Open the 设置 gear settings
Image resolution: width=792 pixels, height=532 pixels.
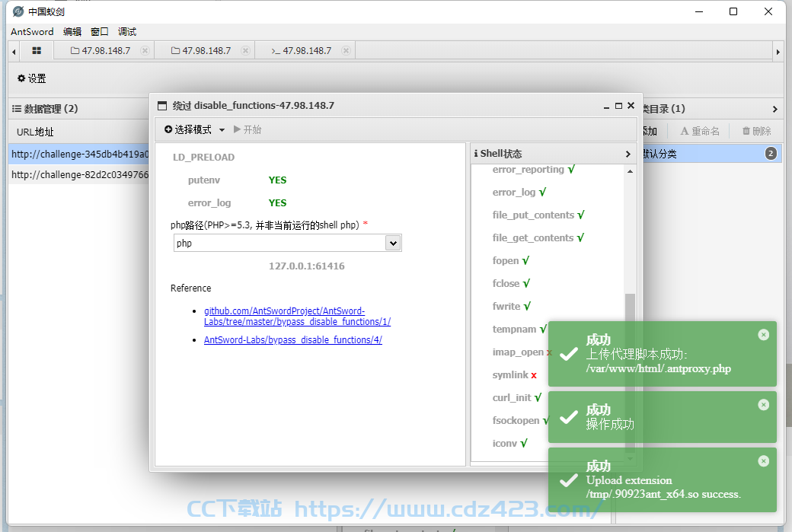tap(31, 78)
